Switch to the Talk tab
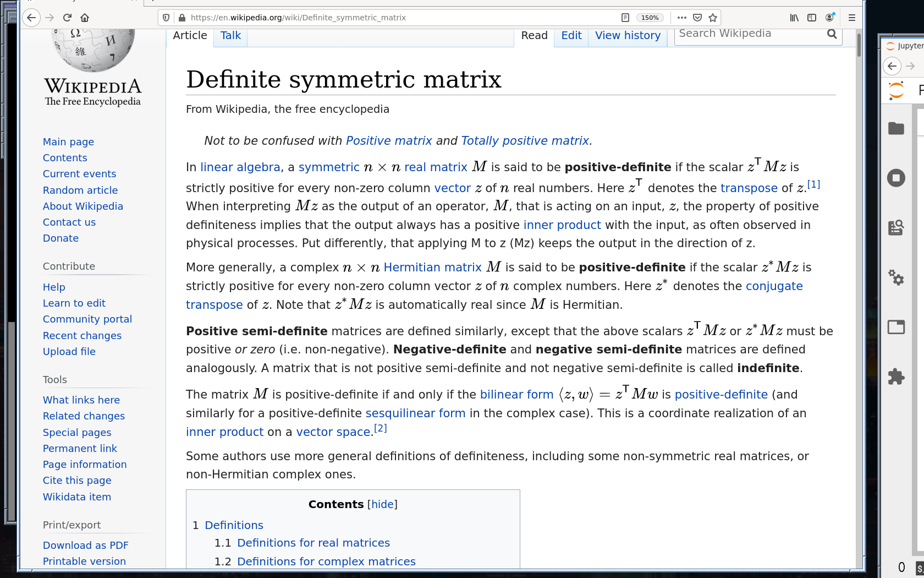This screenshot has width=924, height=578. pos(230,36)
